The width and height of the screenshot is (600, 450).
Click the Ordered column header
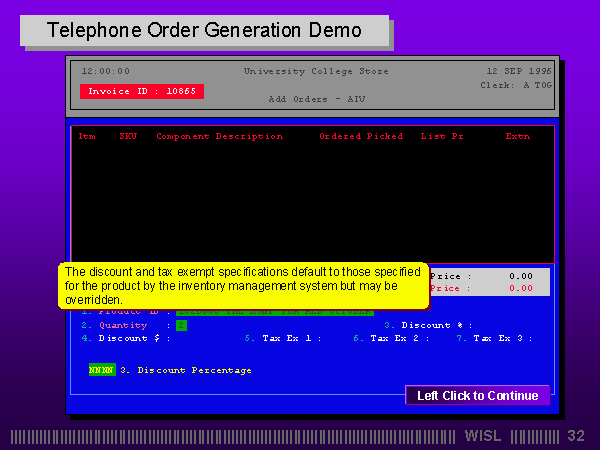(x=340, y=136)
